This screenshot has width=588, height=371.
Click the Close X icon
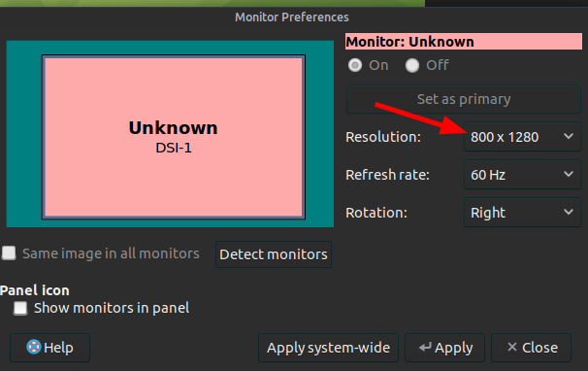(512, 347)
